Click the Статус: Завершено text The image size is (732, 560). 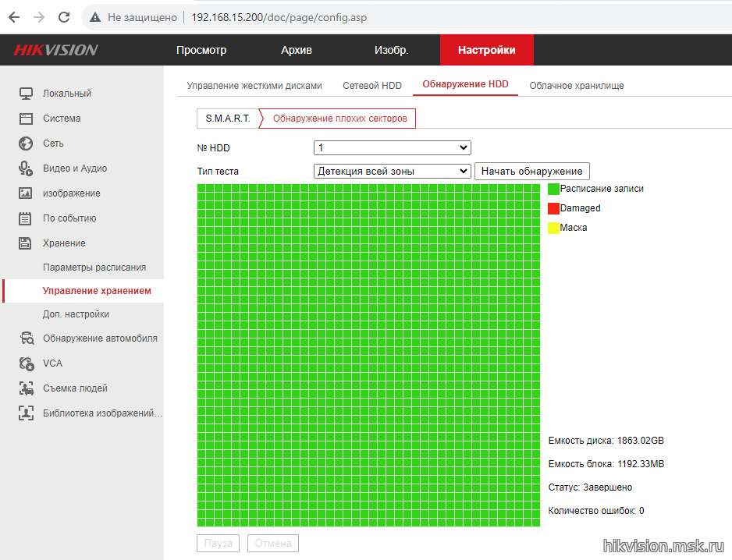(x=590, y=487)
